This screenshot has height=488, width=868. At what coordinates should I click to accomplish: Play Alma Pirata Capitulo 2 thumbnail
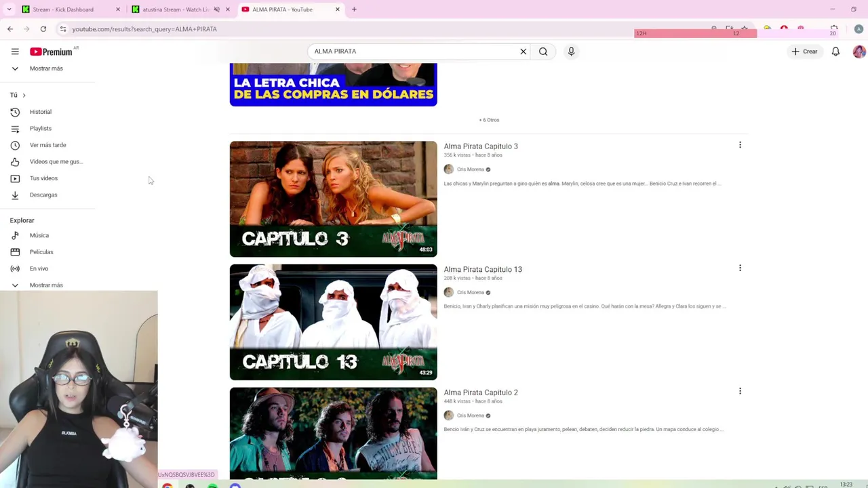[x=333, y=434]
